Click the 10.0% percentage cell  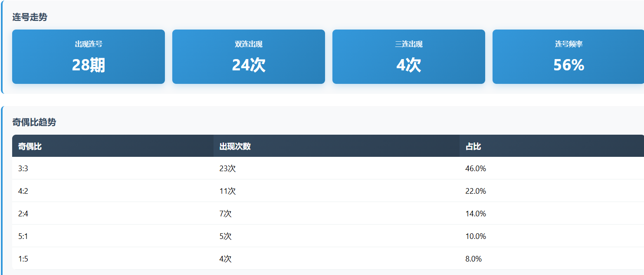pyautogui.click(x=476, y=236)
